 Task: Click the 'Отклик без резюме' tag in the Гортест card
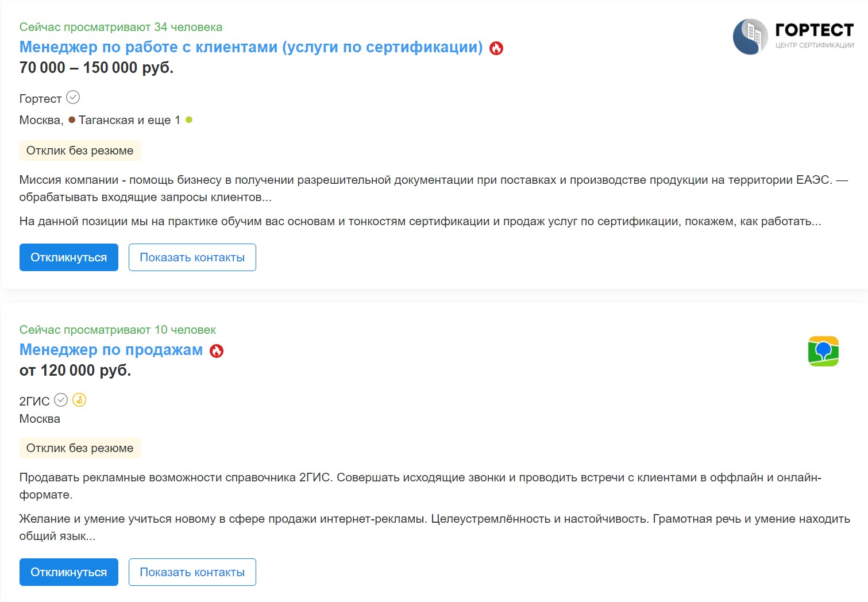[80, 150]
